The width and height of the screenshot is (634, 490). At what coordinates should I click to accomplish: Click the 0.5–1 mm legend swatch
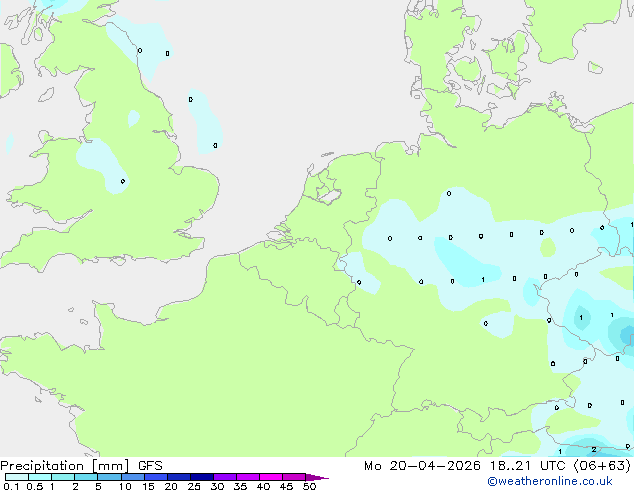pyautogui.click(x=40, y=477)
